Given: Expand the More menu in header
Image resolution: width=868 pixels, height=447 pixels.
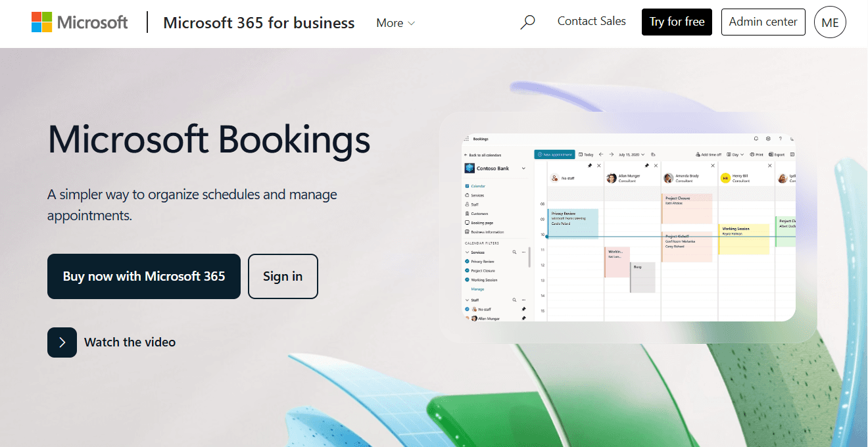Looking at the screenshot, I should [x=396, y=23].
